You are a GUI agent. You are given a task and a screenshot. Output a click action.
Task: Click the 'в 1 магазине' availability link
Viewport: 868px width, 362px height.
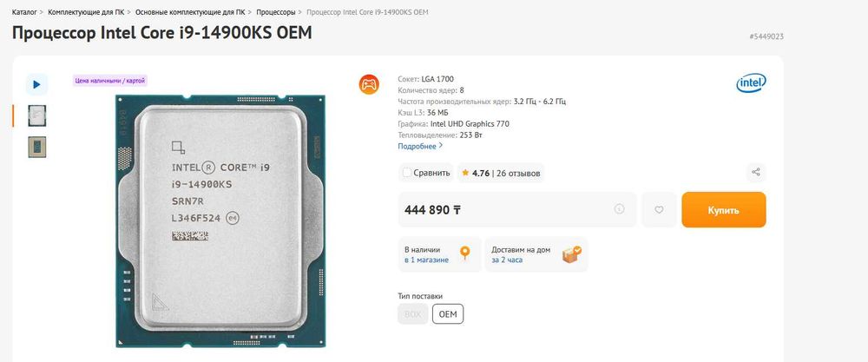pyautogui.click(x=426, y=260)
